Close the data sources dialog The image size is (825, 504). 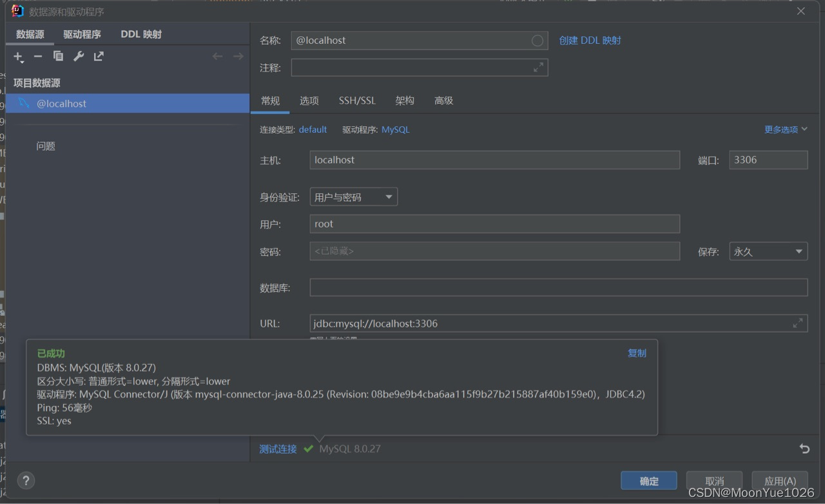[801, 11]
